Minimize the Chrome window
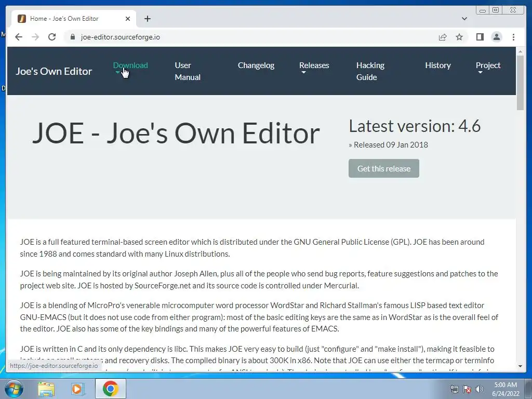This screenshot has height=399, width=532. 483,10
